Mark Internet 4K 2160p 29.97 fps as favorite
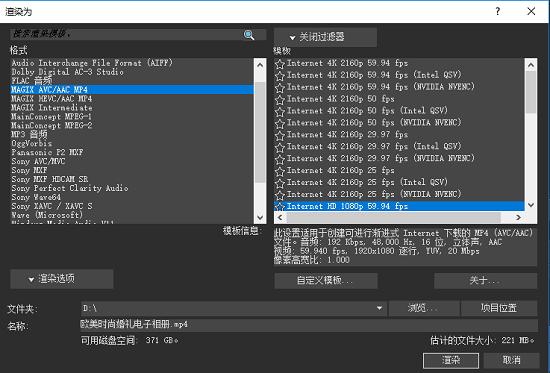The width and height of the screenshot is (550, 373). pos(280,135)
